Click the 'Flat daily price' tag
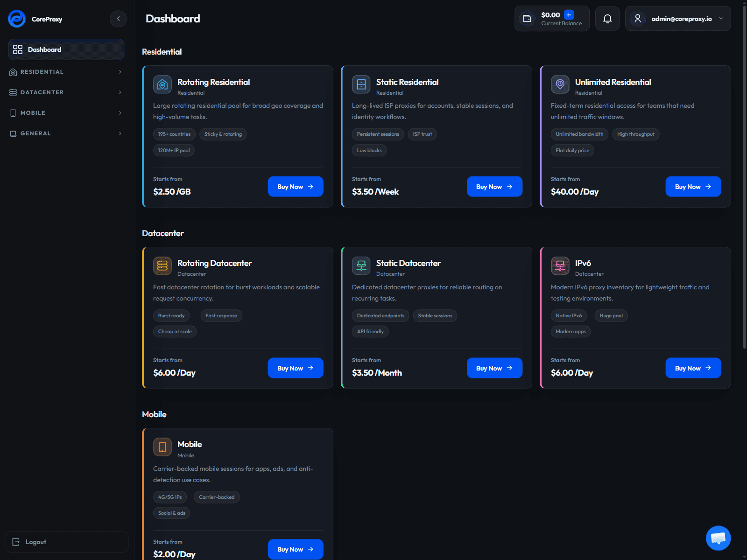The image size is (747, 560). [572, 150]
